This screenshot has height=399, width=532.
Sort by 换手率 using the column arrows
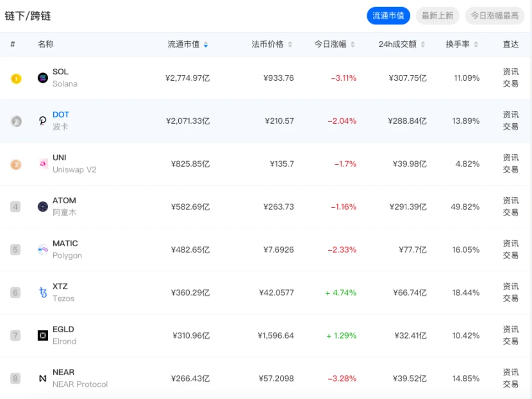[476, 44]
